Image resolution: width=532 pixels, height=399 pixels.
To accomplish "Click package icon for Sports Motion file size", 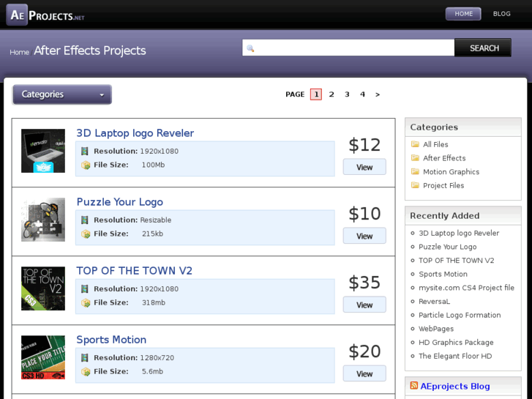I will pyautogui.click(x=86, y=372).
